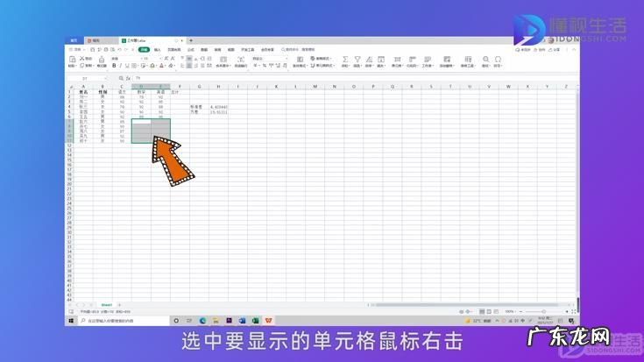Click the Undo arrow in quick toolbar
Viewport: 644px width, 362px height.
[x=119, y=50]
